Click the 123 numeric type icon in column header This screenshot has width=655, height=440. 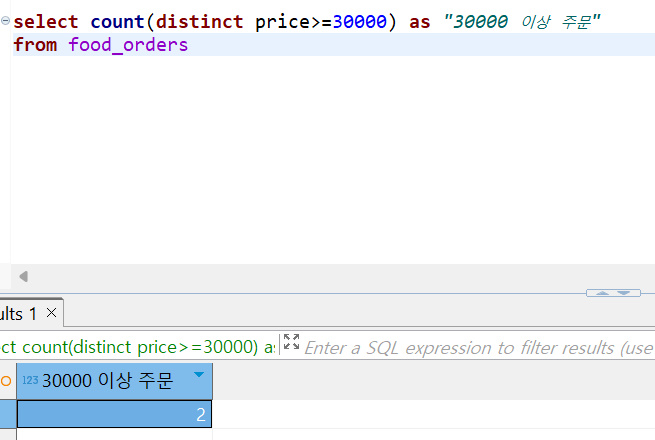30,380
